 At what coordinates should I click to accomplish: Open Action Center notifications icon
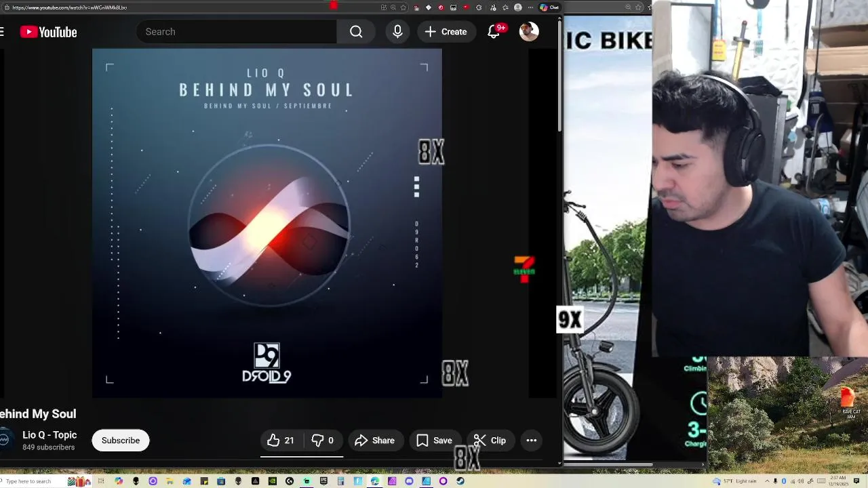(856, 481)
